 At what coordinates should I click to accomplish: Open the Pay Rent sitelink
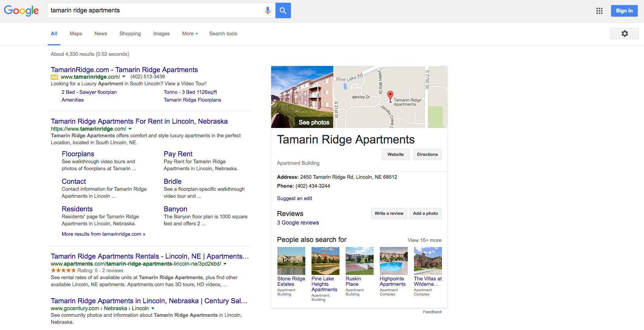pyautogui.click(x=178, y=154)
